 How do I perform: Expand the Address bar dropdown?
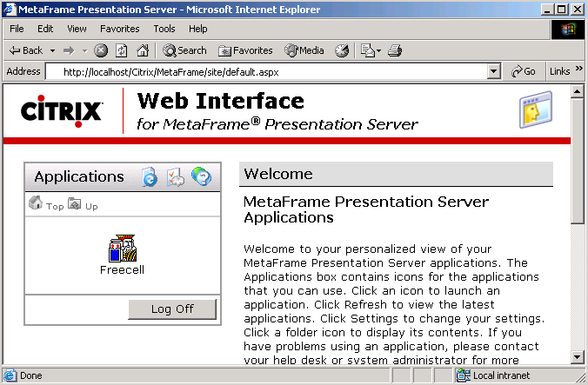pyautogui.click(x=494, y=71)
